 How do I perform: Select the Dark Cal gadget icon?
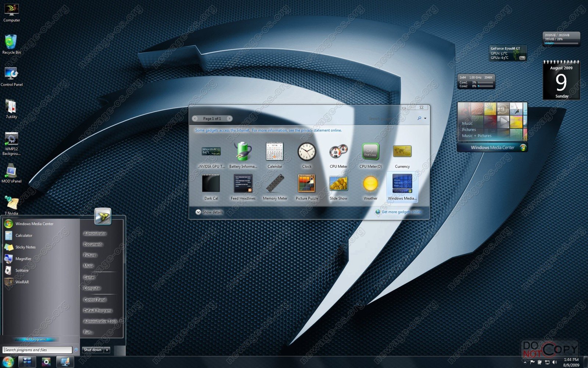(x=211, y=187)
